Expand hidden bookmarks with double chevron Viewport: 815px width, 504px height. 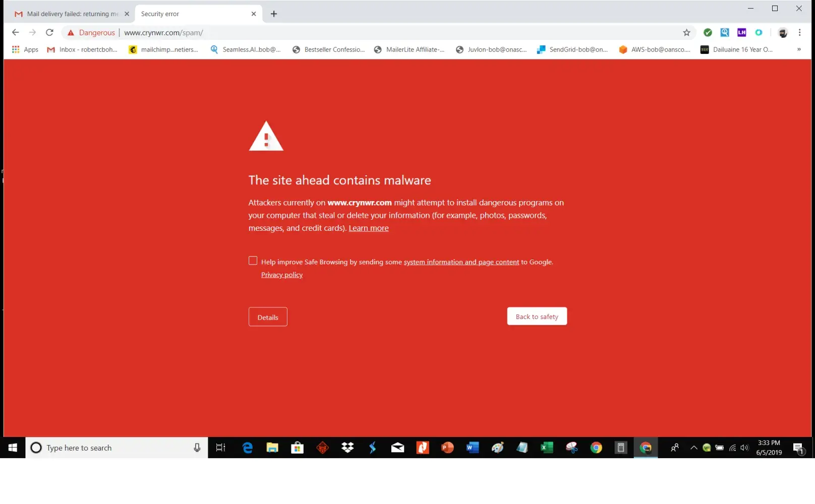(x=799, y=49)
